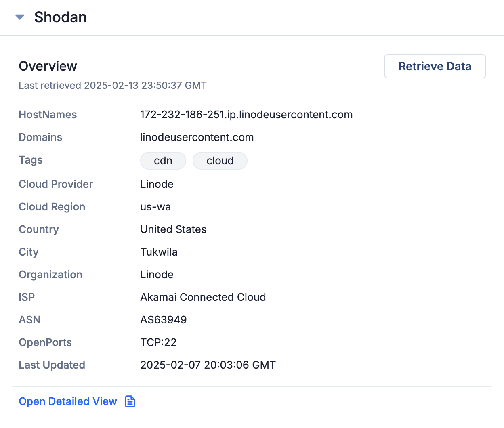This screenshot has height=428, width=504.
Task: Click the Retrieve Data button
Action: tap(435, 66)
